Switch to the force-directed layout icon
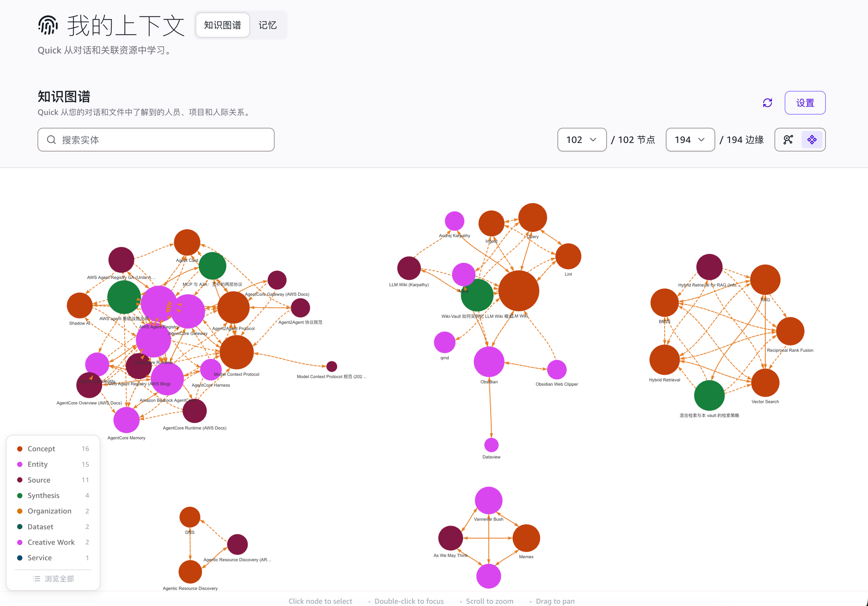 coord(788,139)
